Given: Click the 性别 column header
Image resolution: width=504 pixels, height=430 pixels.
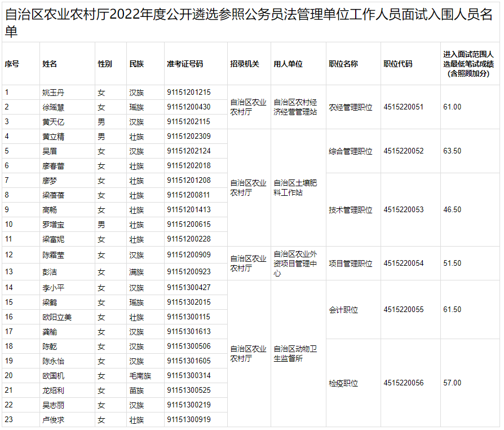Looking at the screenshot, I should pyautogui.click(x=105, y=64).
